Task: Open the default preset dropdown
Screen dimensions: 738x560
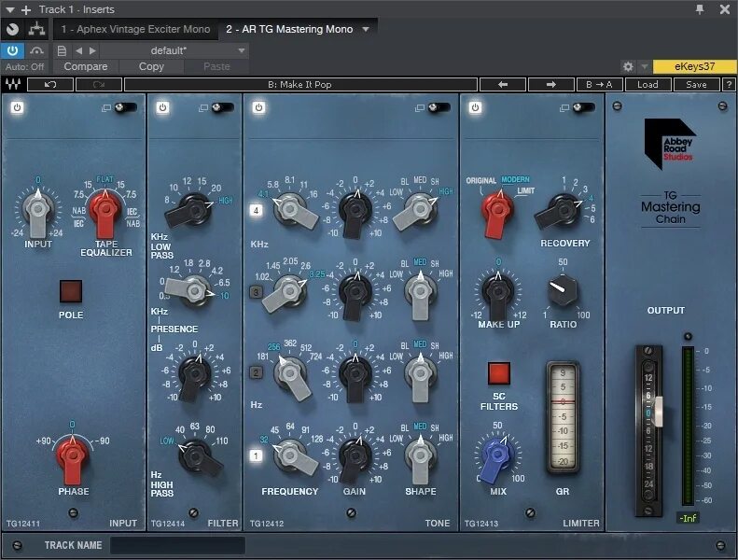Action: [174, 50]
